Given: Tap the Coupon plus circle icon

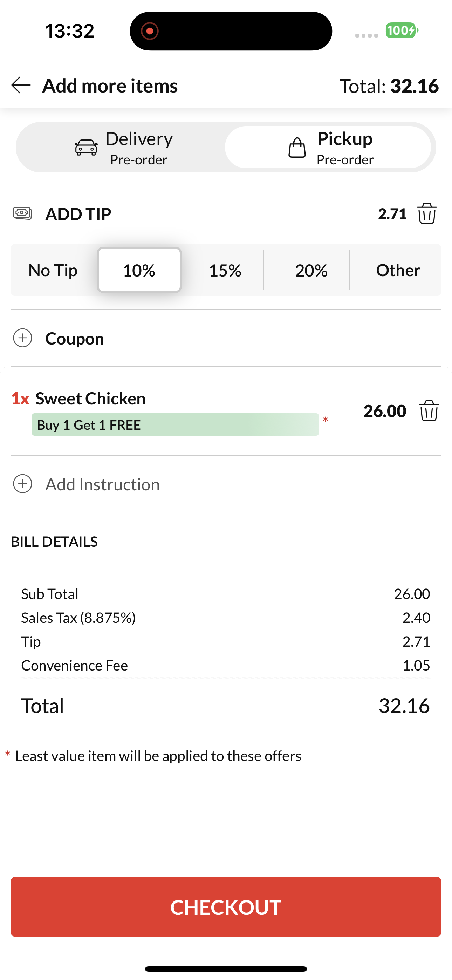Looking at the screenshot, I should click(22, 338).
